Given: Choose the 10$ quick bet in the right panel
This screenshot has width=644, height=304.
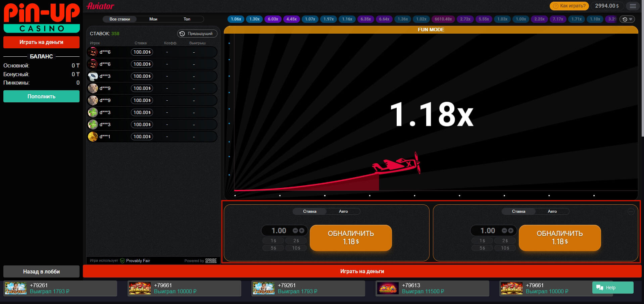Looking at the screenshot, I should [x=505, y=248].
